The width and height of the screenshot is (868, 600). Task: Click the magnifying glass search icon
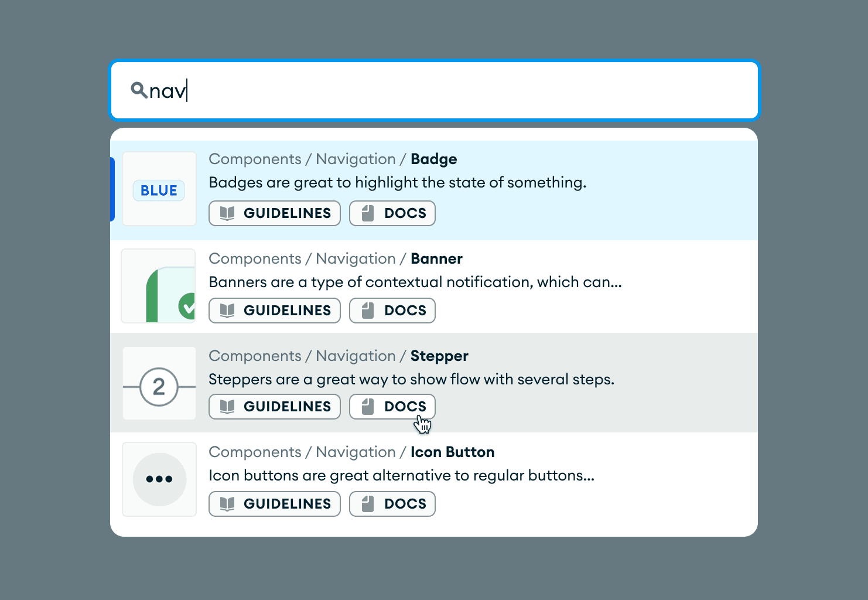coord(138,90)
